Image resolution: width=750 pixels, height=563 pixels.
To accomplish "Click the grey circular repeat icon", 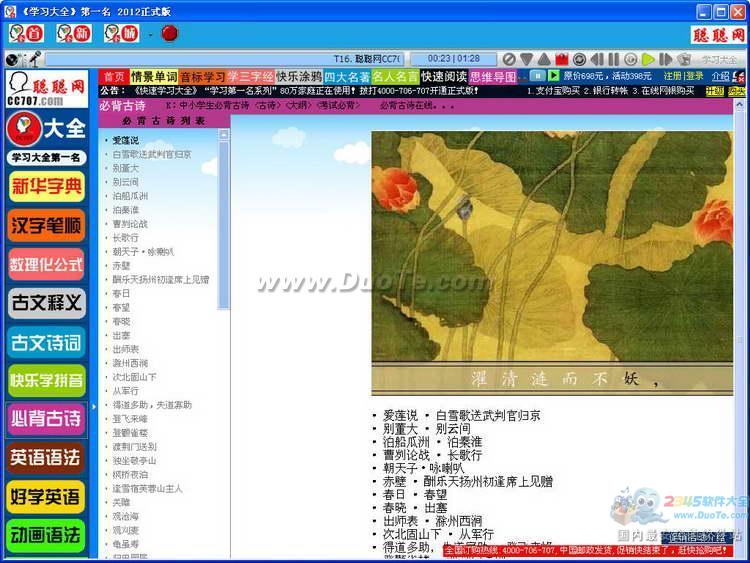I will tap(631, 59).
